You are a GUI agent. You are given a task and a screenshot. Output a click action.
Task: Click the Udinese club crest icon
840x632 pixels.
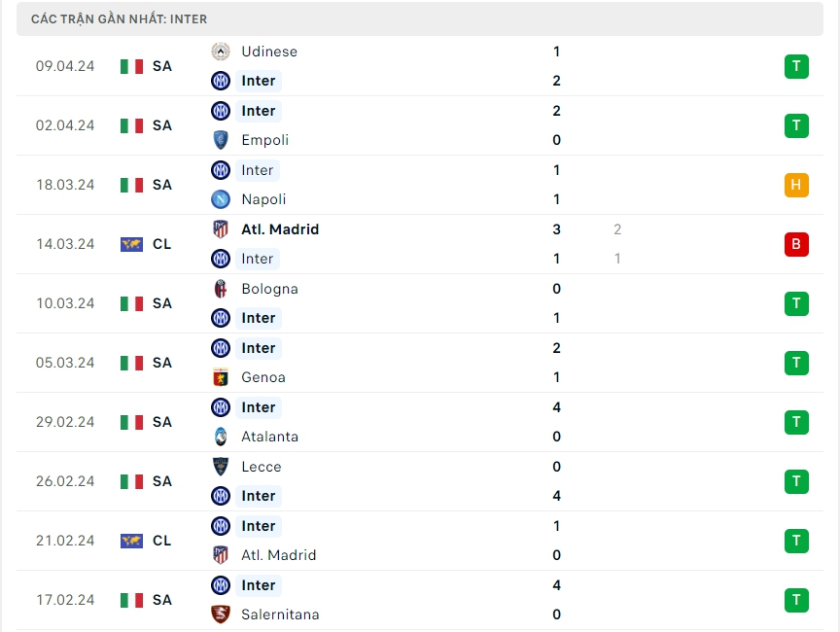coord(221,52)
